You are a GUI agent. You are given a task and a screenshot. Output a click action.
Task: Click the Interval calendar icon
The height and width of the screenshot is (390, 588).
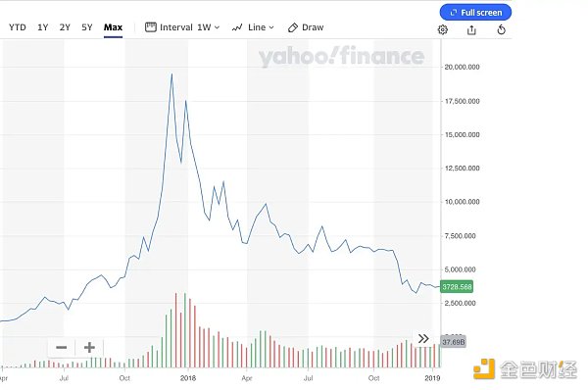point(150,27)
